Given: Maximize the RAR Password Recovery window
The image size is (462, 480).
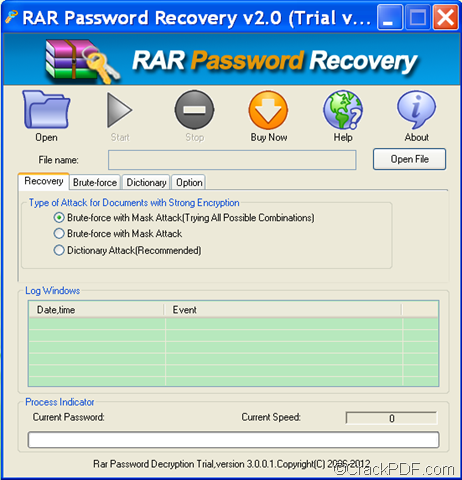Looking at the screenshot, I should [418, 17].
